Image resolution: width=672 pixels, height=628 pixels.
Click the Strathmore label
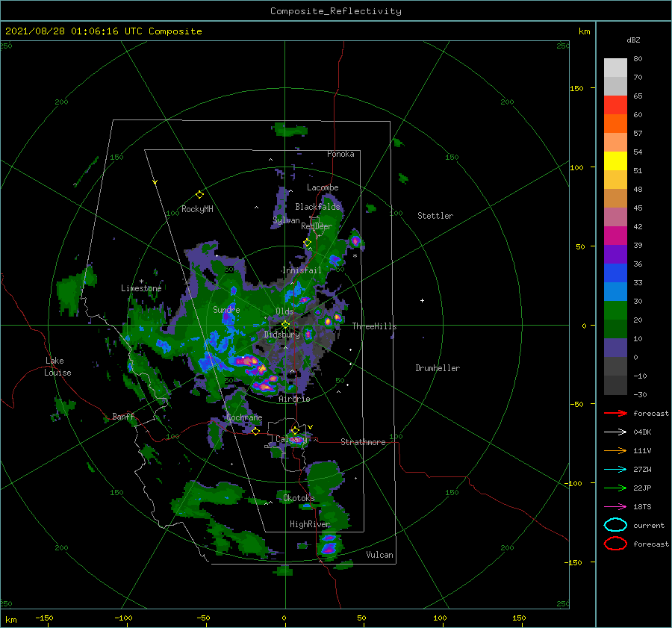[x=363, y=442]
